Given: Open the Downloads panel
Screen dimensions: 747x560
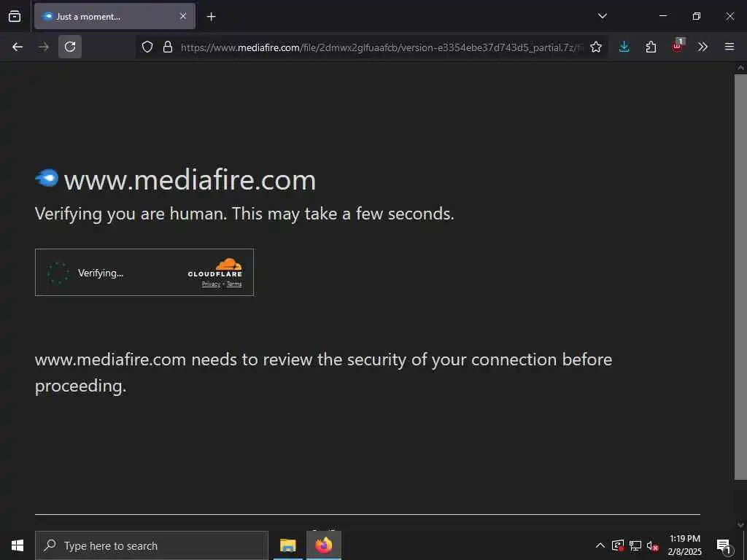Looking at the screenshot, I should click(x=624, y=47).
